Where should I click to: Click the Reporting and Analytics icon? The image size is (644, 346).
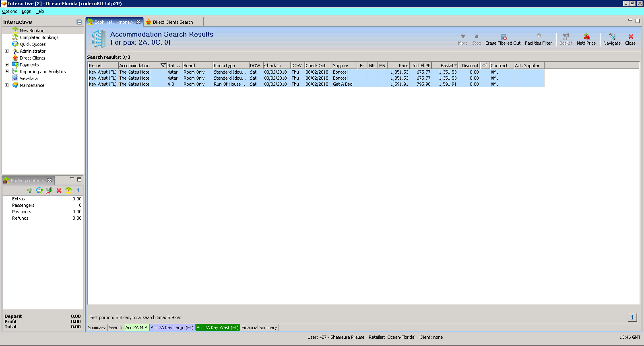click(15, 71)
